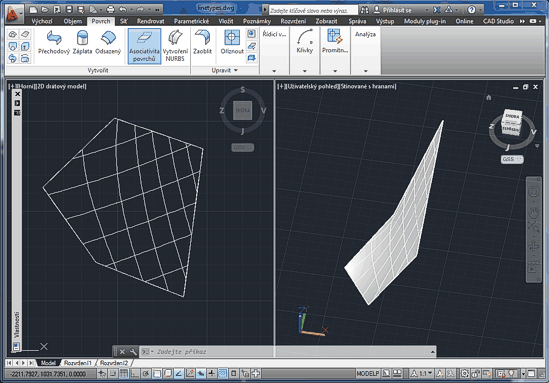Screen dimensions: 549x383
Task: Click the Undo arrow icon
Action: pyautogui.click(x=123, y=10)
